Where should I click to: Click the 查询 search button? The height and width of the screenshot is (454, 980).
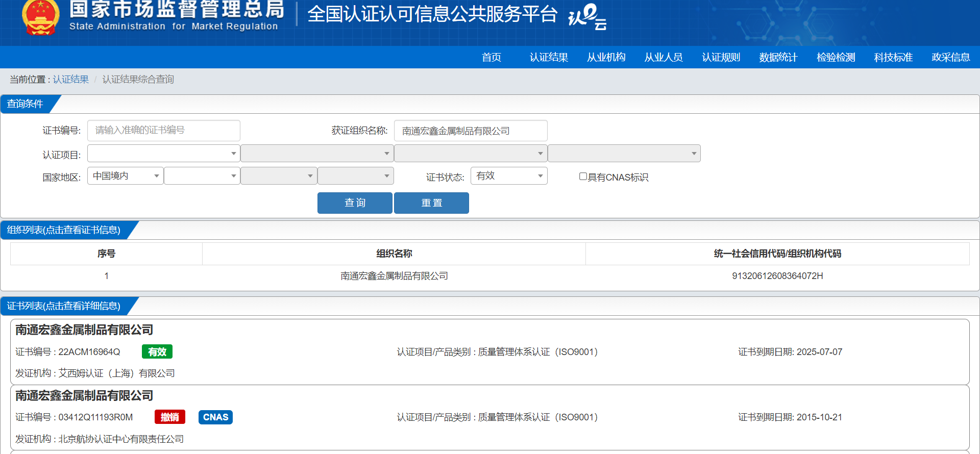[355, 203]
